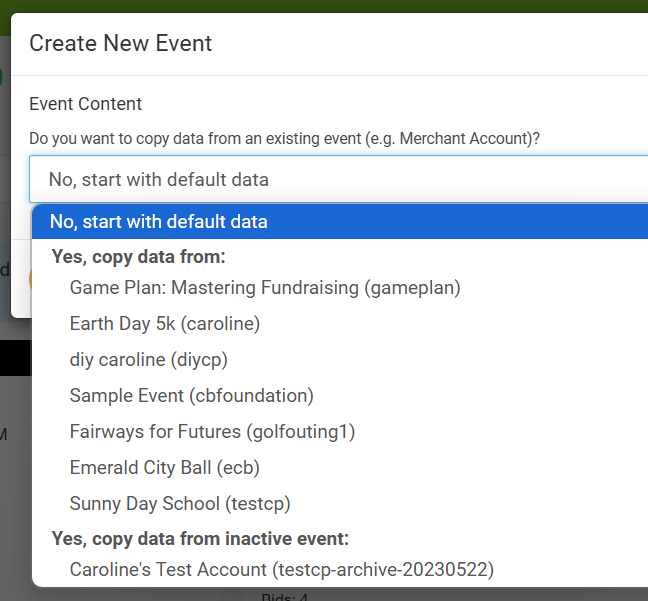Choose Fairways for Futures (golfouting1)

click(212, 432)
